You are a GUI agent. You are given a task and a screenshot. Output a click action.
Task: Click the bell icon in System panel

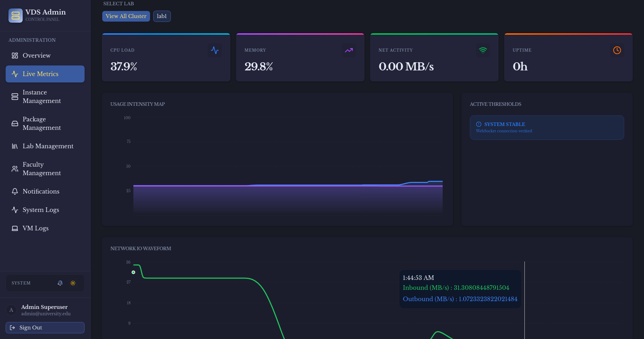pyautogui.click(x=60, y=283)
